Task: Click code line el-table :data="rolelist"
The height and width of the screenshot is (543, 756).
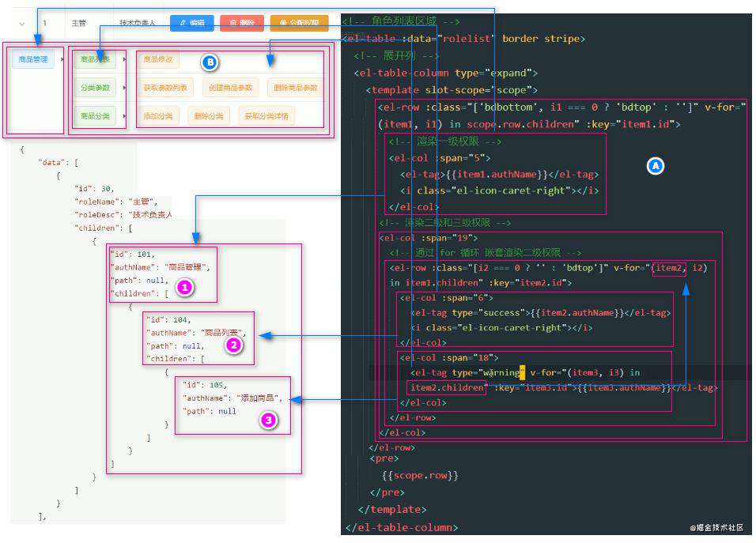Action: pyautogui.click(x=463, y=39)
